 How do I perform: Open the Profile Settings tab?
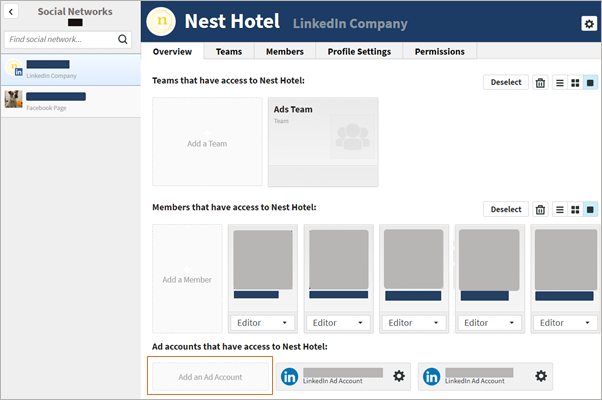click(x=359, y=51)
